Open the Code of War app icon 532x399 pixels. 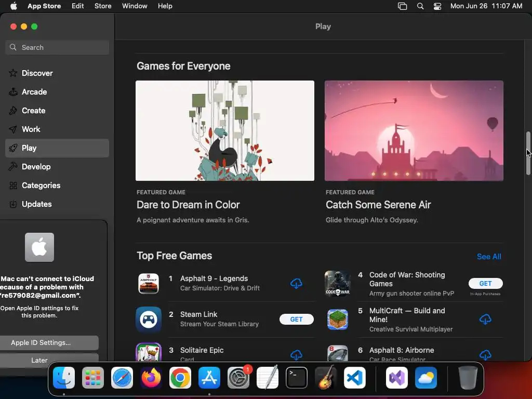coord(338,283)
